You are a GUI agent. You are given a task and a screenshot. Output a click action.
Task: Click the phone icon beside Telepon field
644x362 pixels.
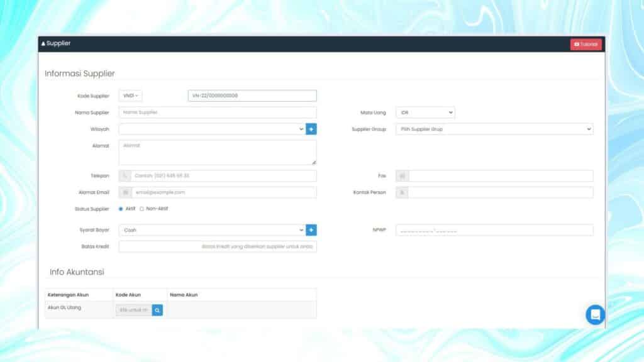[x=125, y=175]
